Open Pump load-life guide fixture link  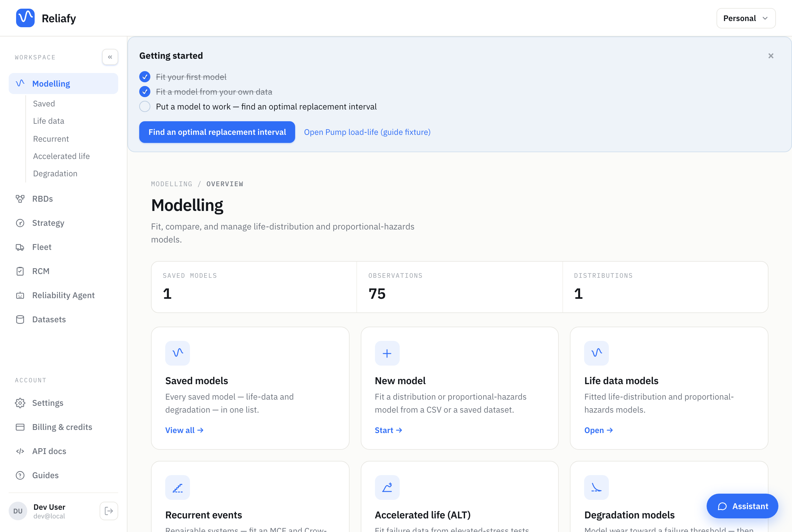(367, 132)
